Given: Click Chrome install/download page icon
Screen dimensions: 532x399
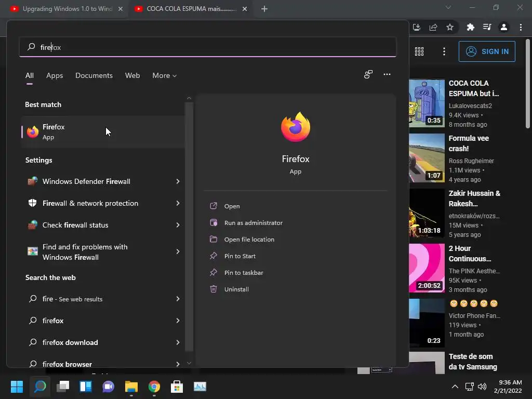Looking at the screenshot, I should pyautogui.click(x=417, y=27).
